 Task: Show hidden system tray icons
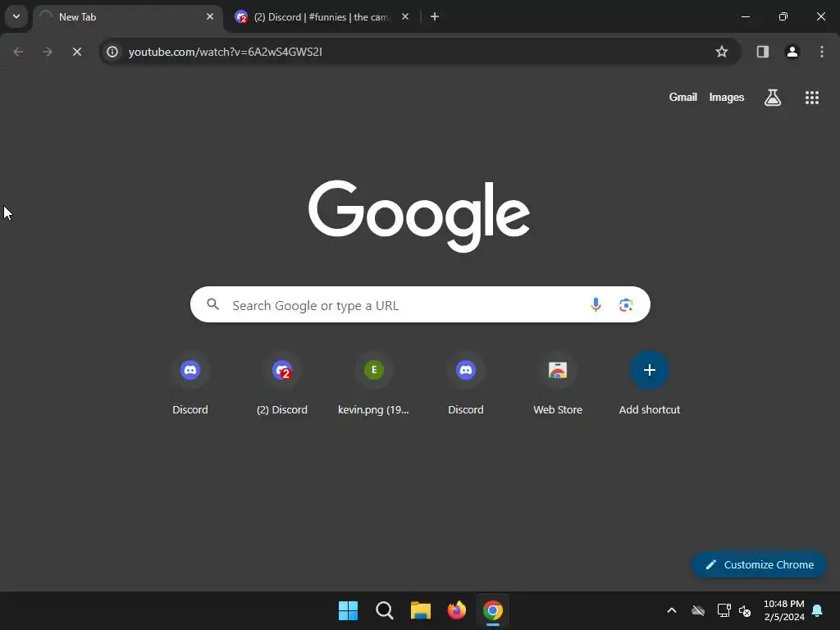[671, 610]
